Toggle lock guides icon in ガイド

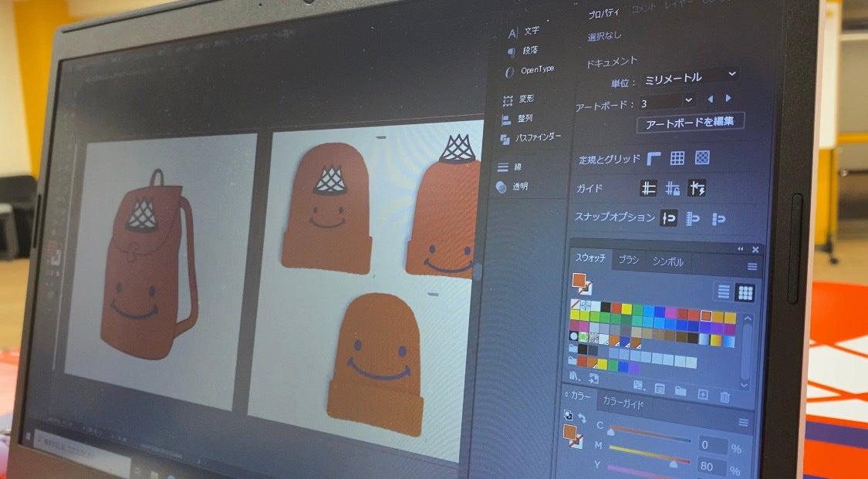673,188
